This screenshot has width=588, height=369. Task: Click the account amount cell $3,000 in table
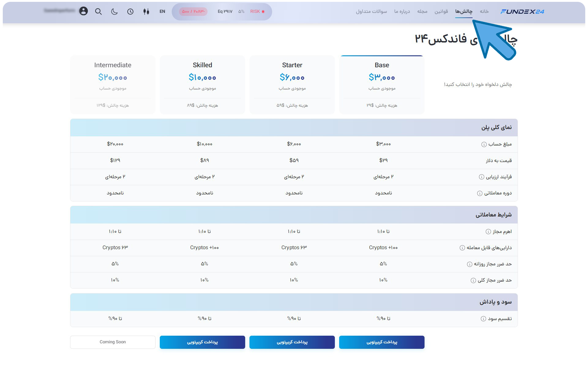pos(383,144)
